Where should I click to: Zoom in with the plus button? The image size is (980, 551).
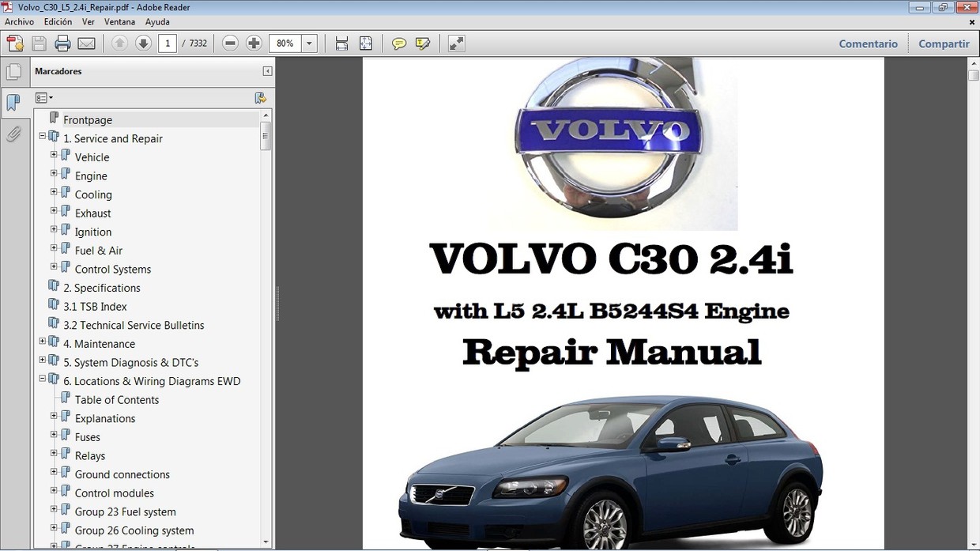pyautogui.click(x=254, y=43)
